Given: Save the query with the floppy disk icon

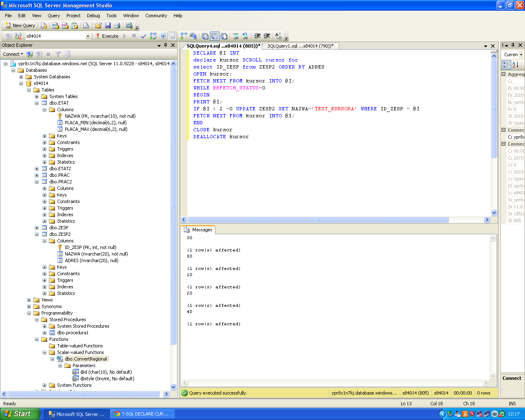Looking at the screenshot, I should tap(108, 25).
